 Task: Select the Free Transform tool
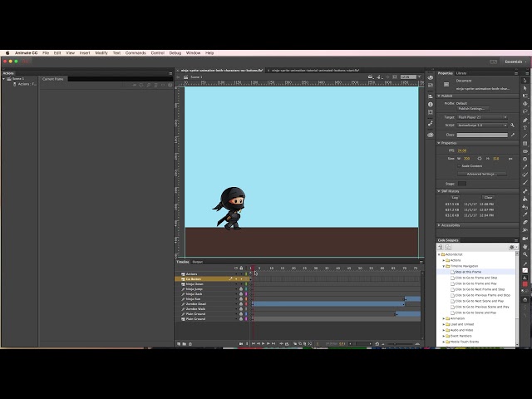pyautogui.click(x=525, y=96)
